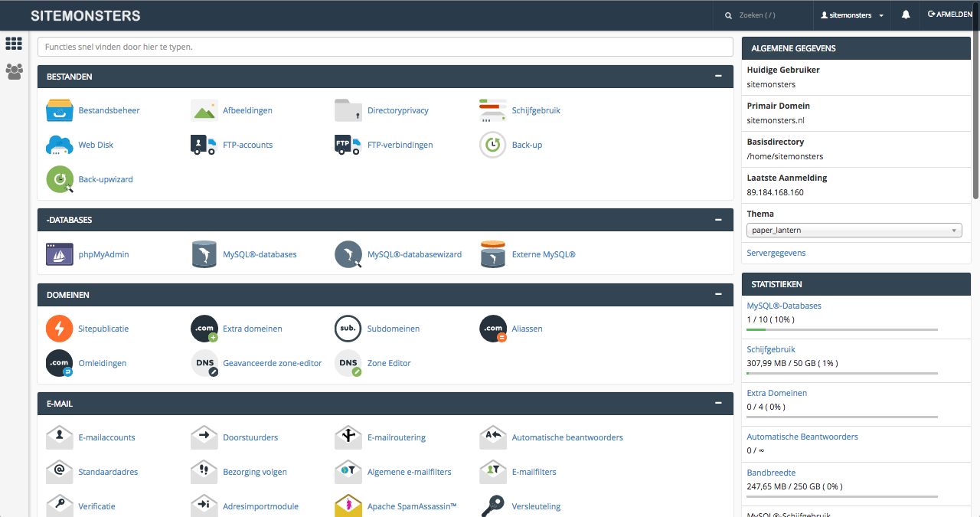Click the Standaardadres at-sign envelope icon
The width and height of the screenshot is (980, 517).
coord(60,472)
